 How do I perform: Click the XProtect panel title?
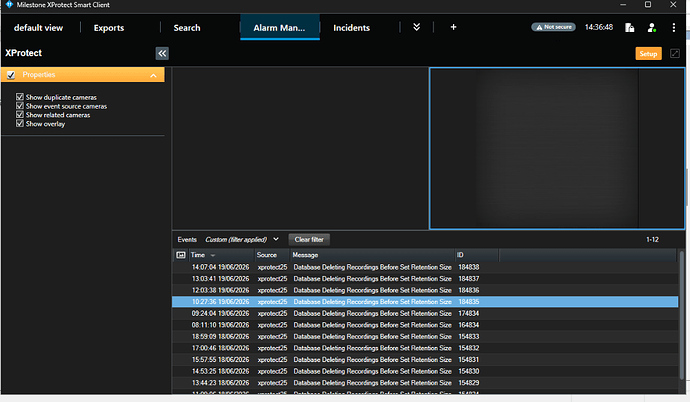click(x=24, y=53)
